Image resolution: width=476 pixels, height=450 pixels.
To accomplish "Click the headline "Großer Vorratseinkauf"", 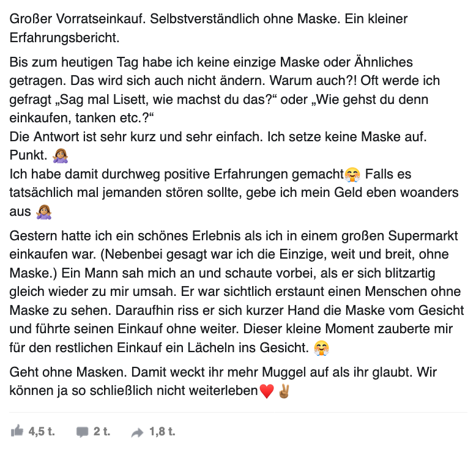I will point(78,19).
